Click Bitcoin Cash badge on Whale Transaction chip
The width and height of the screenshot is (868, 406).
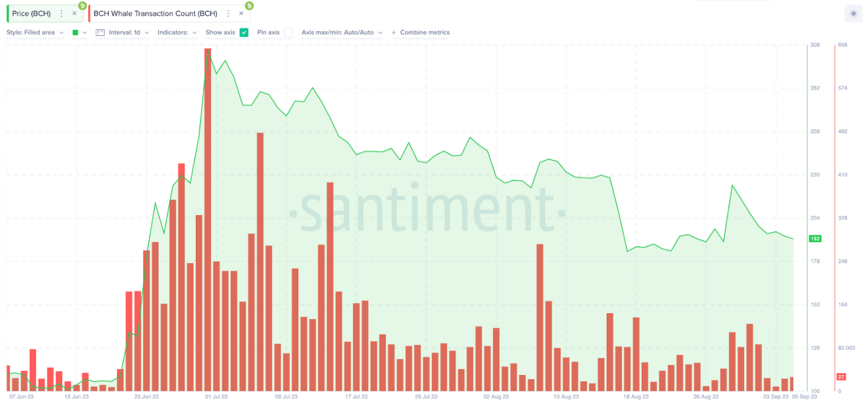249,5
